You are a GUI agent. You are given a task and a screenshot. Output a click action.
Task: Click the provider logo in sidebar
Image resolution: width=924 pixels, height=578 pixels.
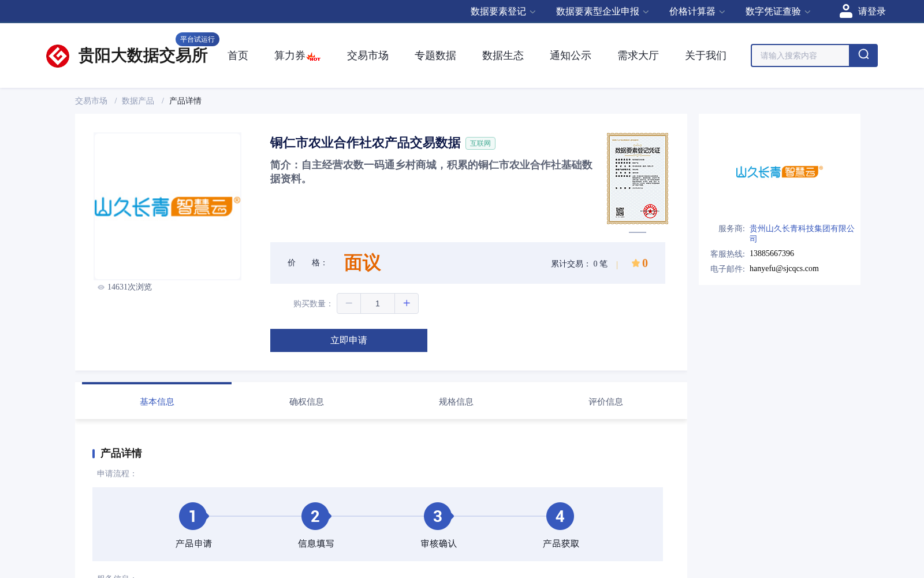779,172
